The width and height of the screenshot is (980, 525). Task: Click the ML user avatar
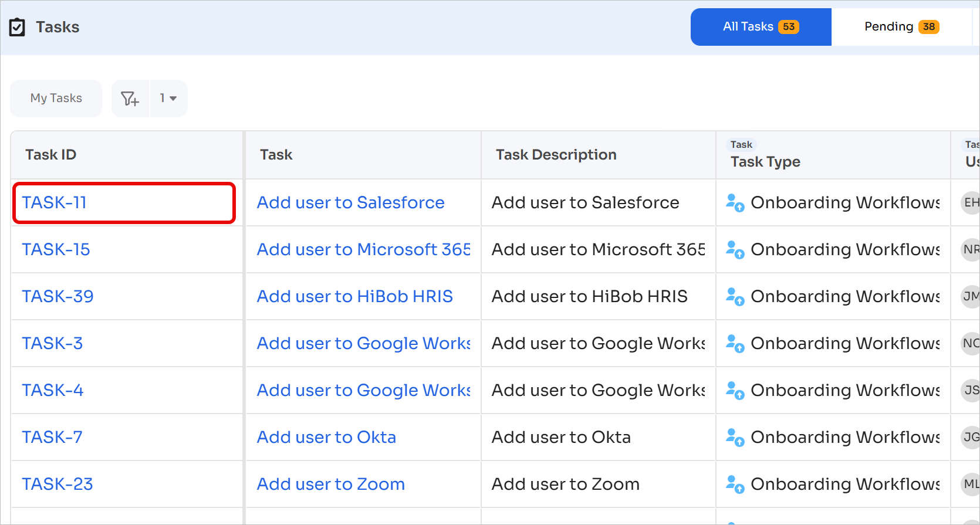[x=971, y=484]
